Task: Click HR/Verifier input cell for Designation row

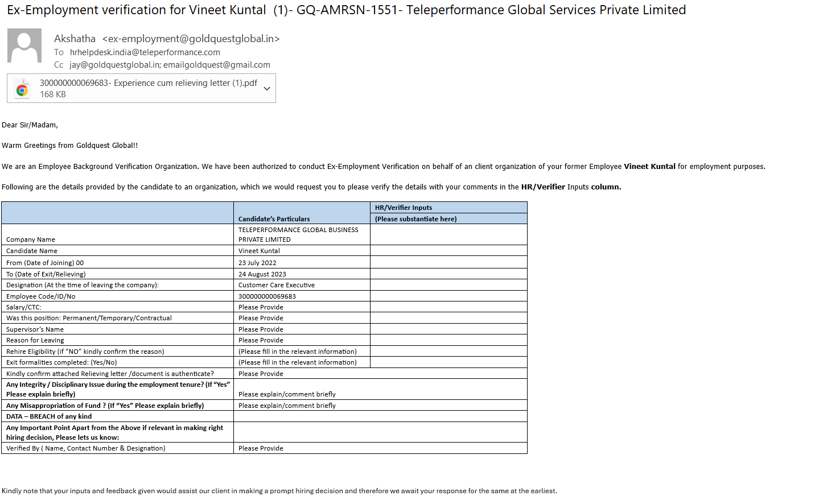Action: tap(448, 285)
